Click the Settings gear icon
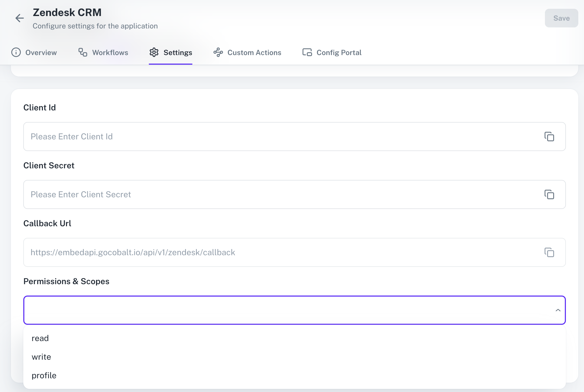 click(154, 52)
